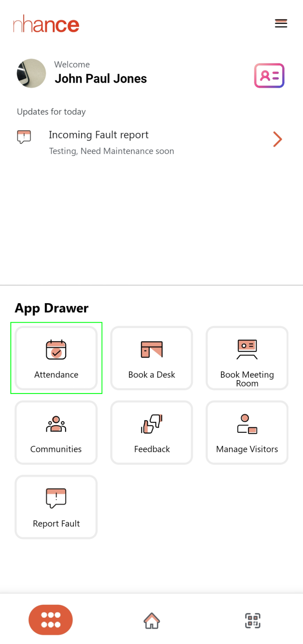
Task: Tap the Attendance calendar icon
Action: coord(56,350)
